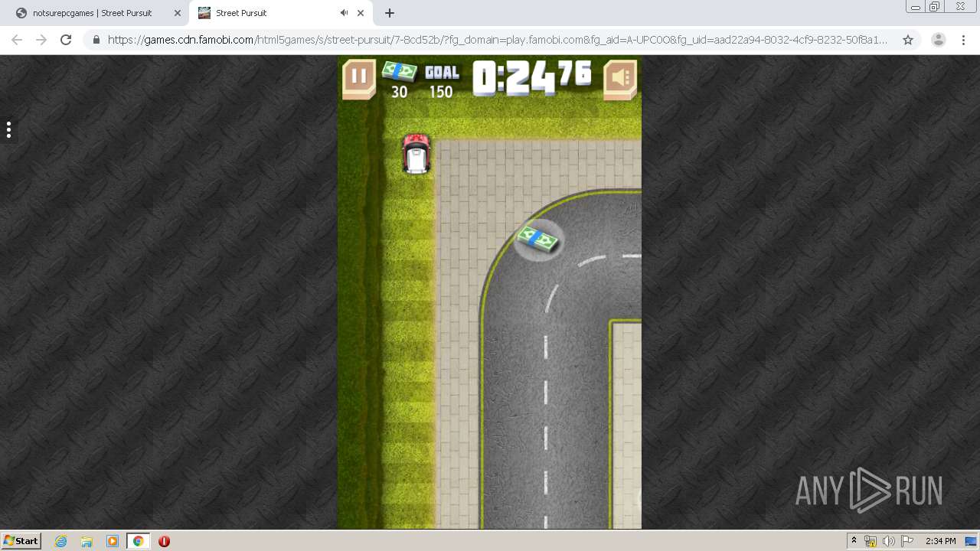Open the three-dot side menu handle
The image size is (980, 551).
[8, 129]
